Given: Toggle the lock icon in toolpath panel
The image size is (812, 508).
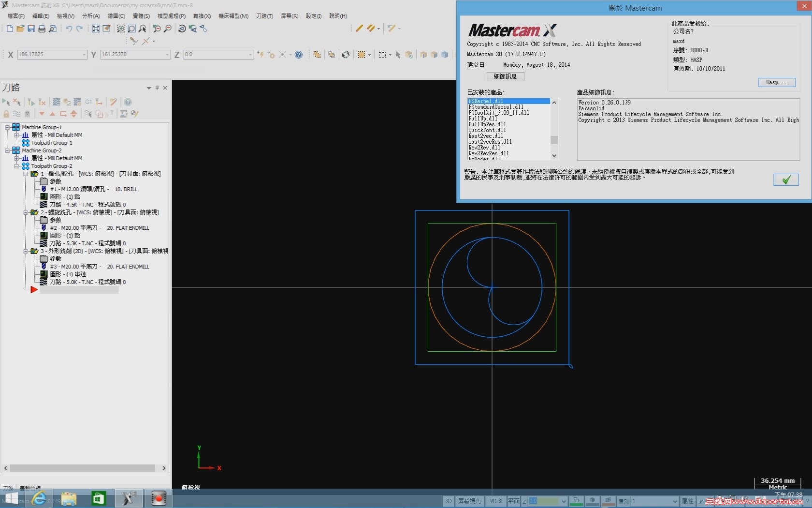Looking at the screenshot, I should click(x=6, y=114).
